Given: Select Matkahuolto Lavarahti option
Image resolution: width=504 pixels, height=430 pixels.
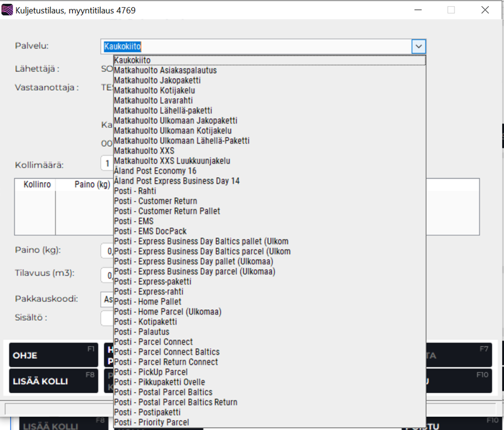Looking at the screenshot, I should (x=154, y=101).
